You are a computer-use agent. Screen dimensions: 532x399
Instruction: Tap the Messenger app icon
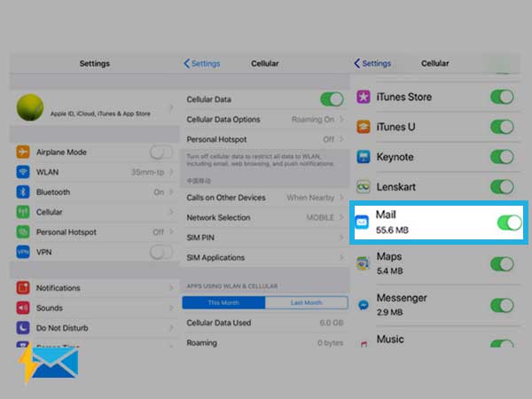pos(364,305)
